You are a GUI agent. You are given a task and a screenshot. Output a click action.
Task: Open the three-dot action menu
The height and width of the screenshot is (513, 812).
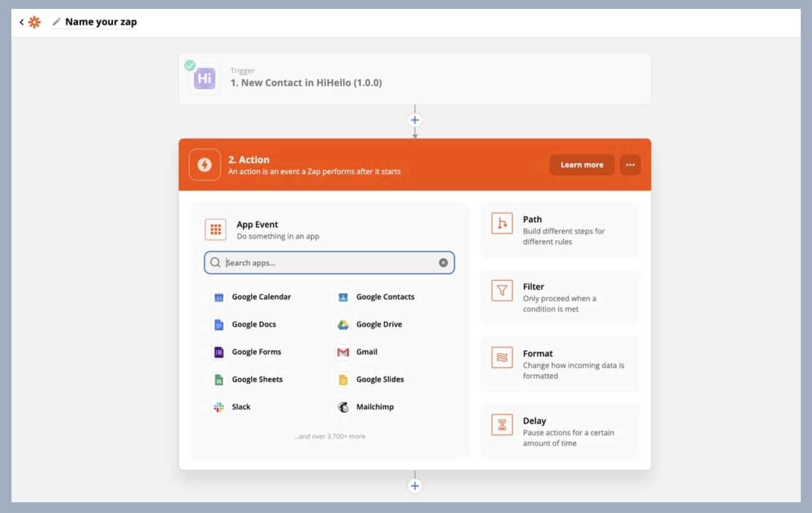[x=630, y=164]
